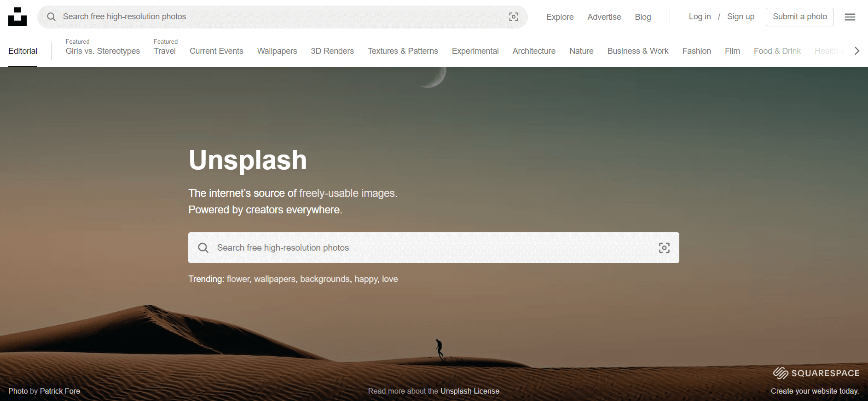Select the Editorial tab

pos(23,51)
